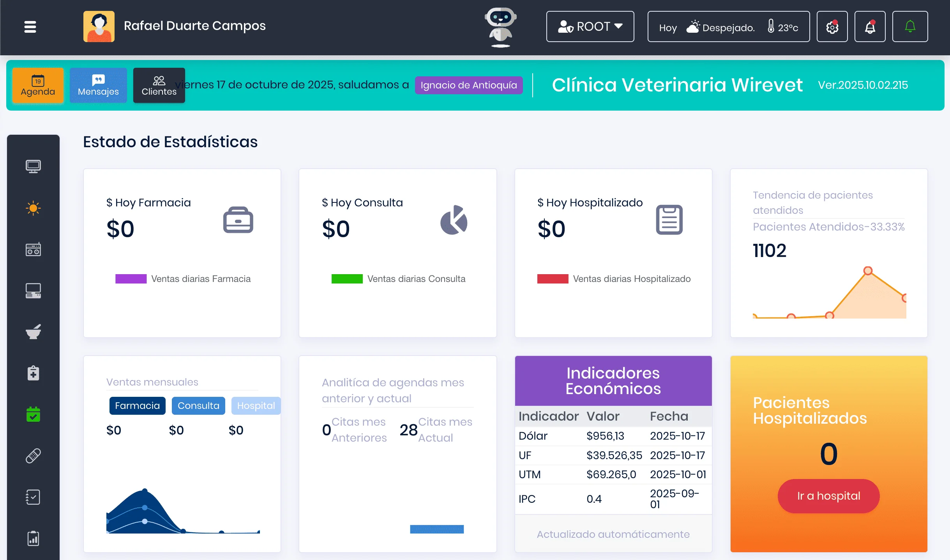Open the orange sun icon in sidebar
The height and width of the screenshot is (560, 950).
[x=34, y=208]
